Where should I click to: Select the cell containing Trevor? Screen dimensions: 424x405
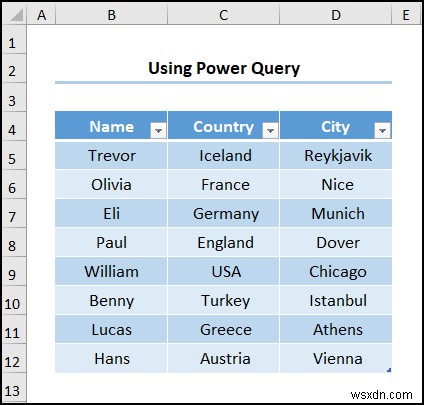tap(112, 156)
